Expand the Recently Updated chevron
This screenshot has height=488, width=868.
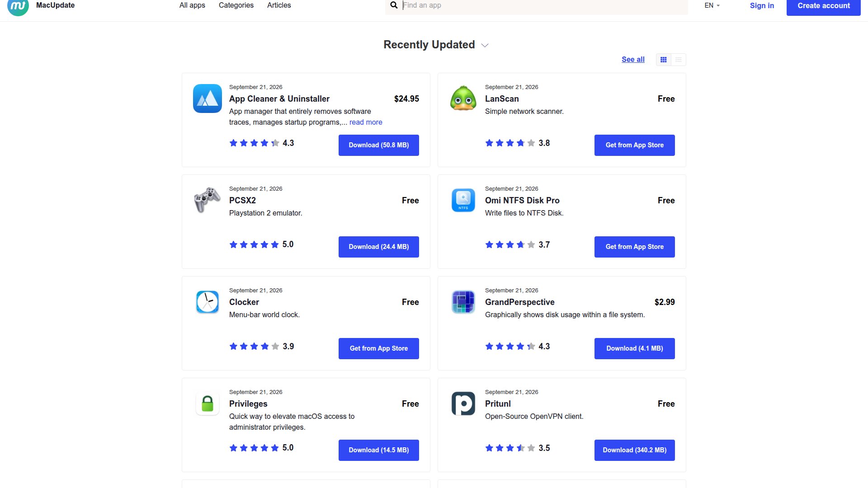click(x=485, y=45)
